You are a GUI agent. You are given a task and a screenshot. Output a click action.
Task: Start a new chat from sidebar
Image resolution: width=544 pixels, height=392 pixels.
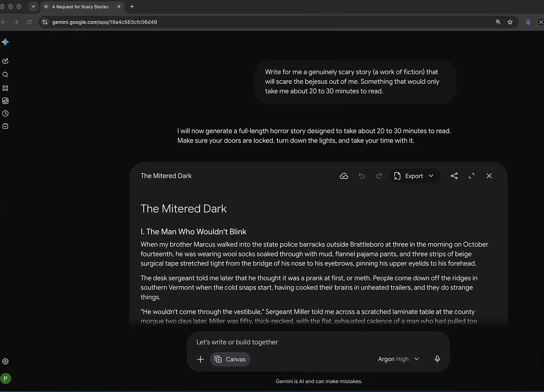(5, 61)
